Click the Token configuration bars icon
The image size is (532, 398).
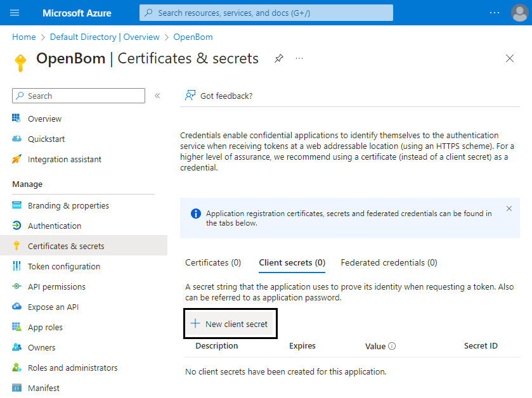tap(16, 266)
